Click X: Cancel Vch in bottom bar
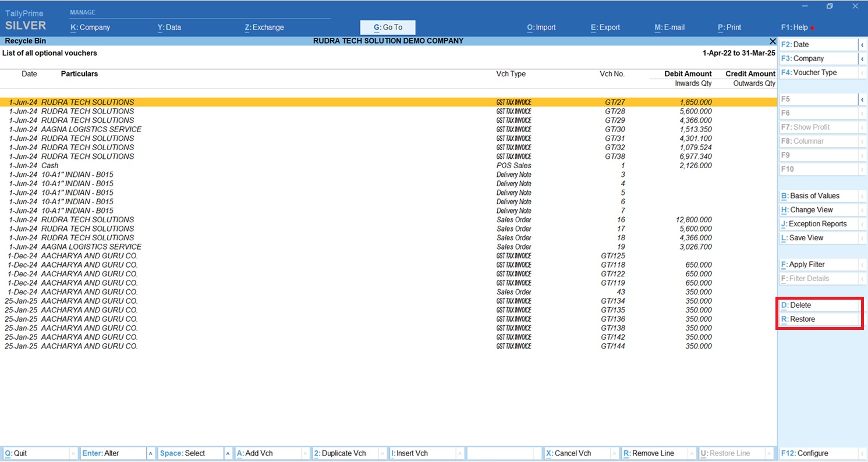 click(574, 453)
